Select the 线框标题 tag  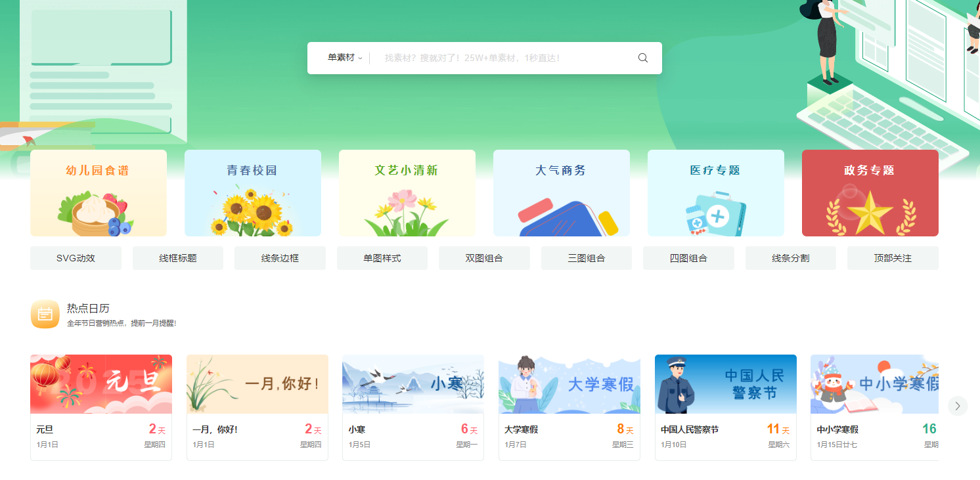178,258
